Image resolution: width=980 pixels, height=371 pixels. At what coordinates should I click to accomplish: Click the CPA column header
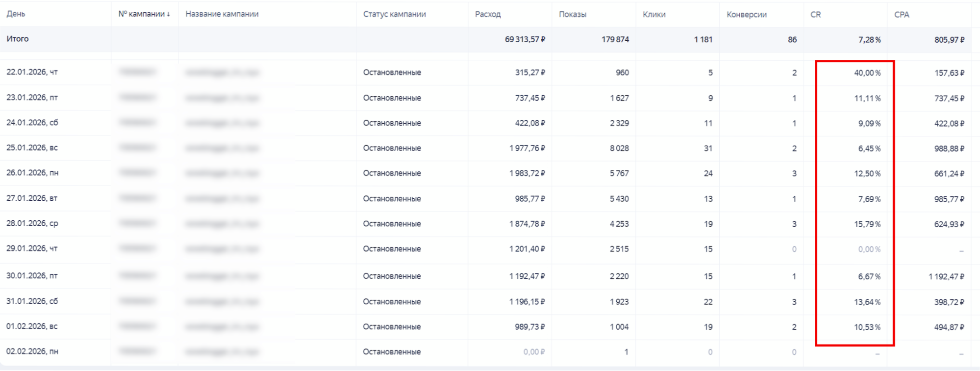pos(902,14)
